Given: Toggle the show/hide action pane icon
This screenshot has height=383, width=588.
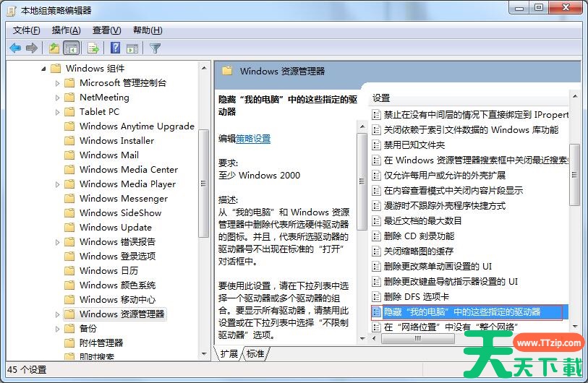Looking at the screenshot, I should 132,48.
